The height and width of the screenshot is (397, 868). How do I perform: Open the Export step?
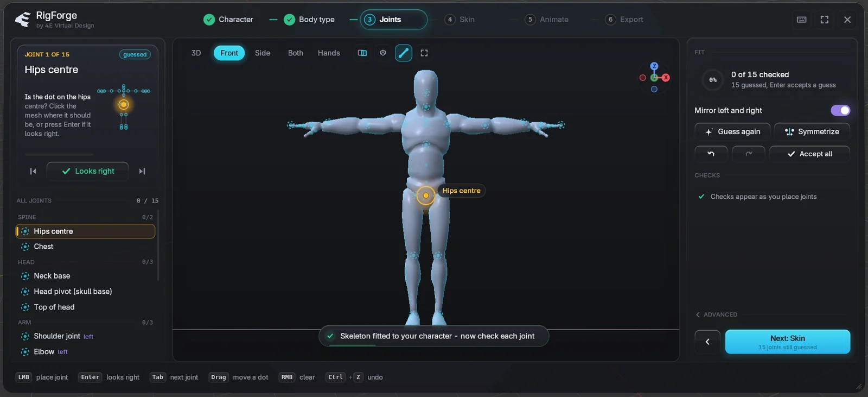click(x=624, y=20)
